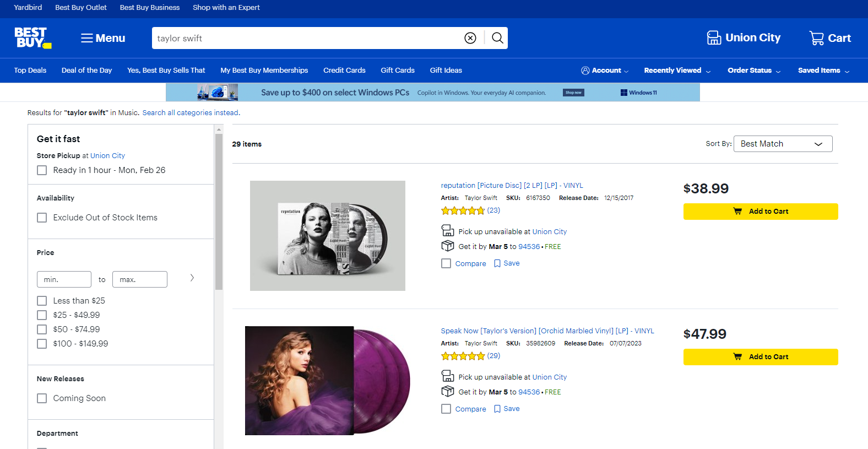
Task: Check the Coming Soon filter
Action: pos(42,398)
